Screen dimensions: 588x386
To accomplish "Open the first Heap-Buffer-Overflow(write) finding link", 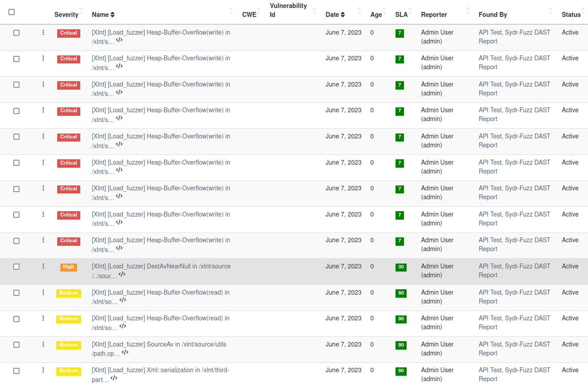I will pyautogui.click(x=161, y=37).
